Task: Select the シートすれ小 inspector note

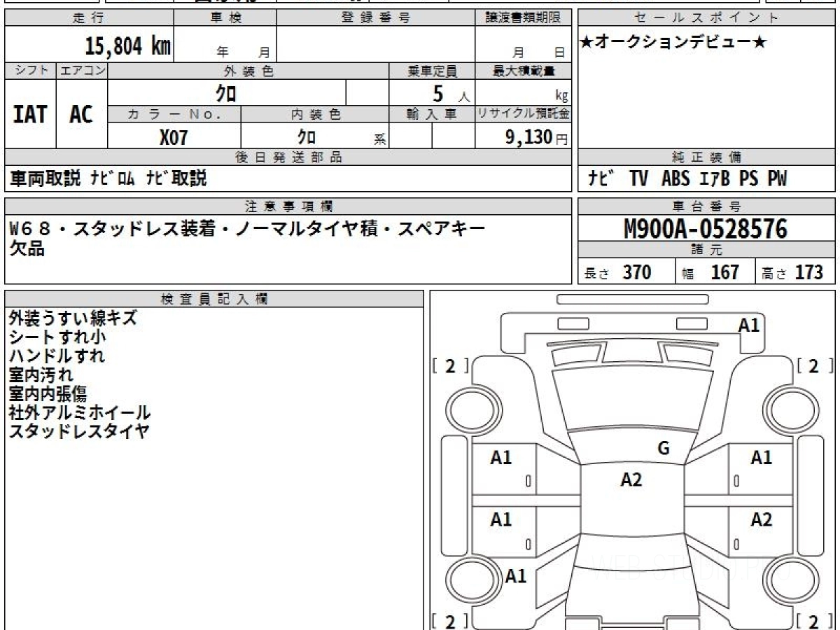Action: click(58, 337)
